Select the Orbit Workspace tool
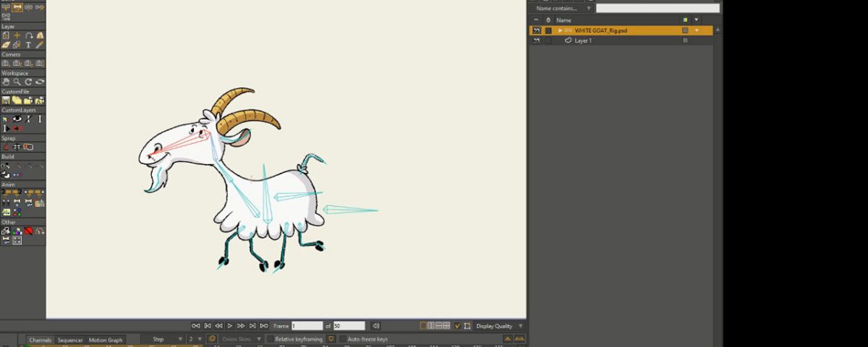 (x=40, y=82)
